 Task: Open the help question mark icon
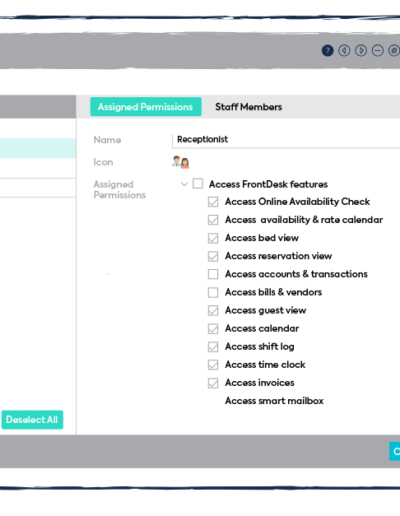[x=327, y=51]
